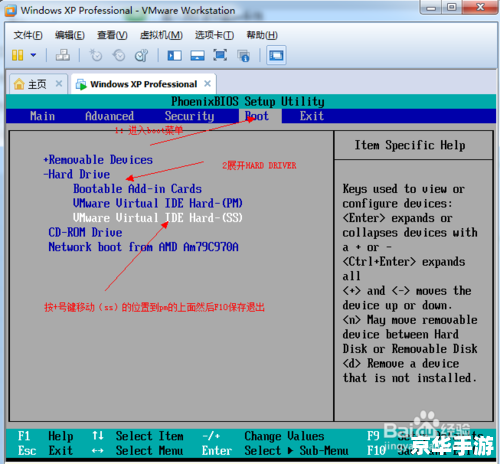The image size is (500, 464).
Task: Click the revert to snapshot icon
Action: (x=118, y=55)
